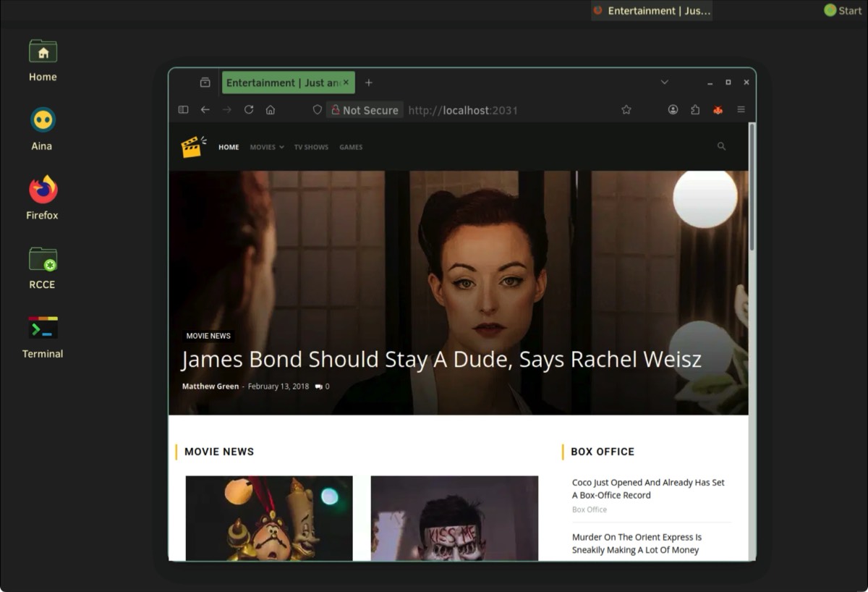
Task: Bookmark this page with star icon
Action: 626,110
